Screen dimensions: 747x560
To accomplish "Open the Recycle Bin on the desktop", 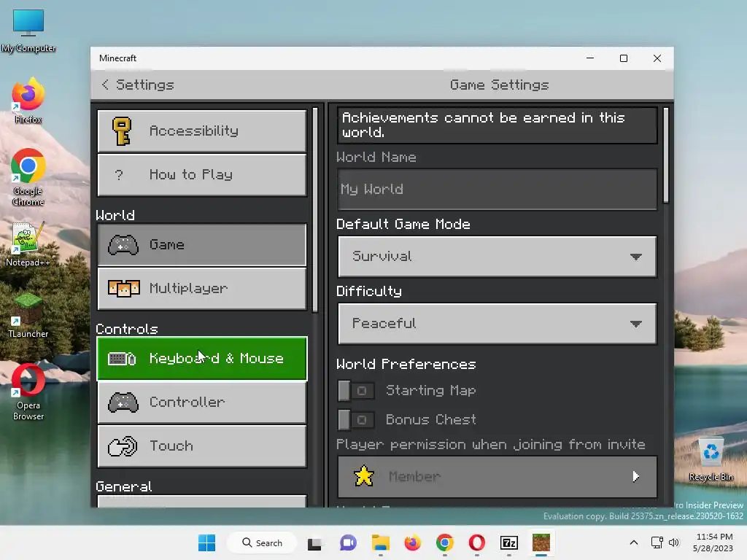I will [x=711, y=459].
